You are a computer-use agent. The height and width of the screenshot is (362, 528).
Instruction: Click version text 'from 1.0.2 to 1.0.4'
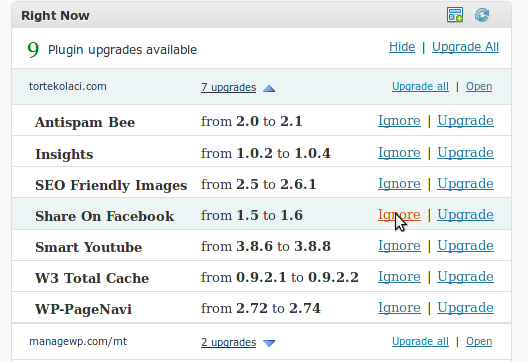pyautogui.click(x=266, y=154)
